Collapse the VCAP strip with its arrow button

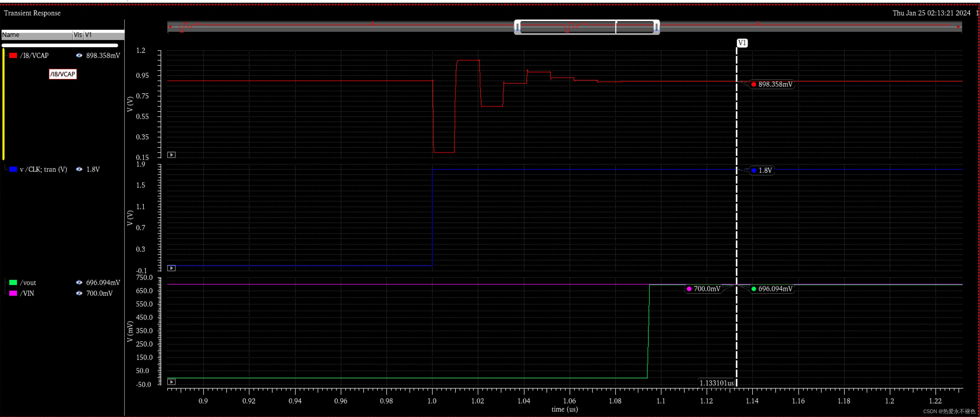172,155
